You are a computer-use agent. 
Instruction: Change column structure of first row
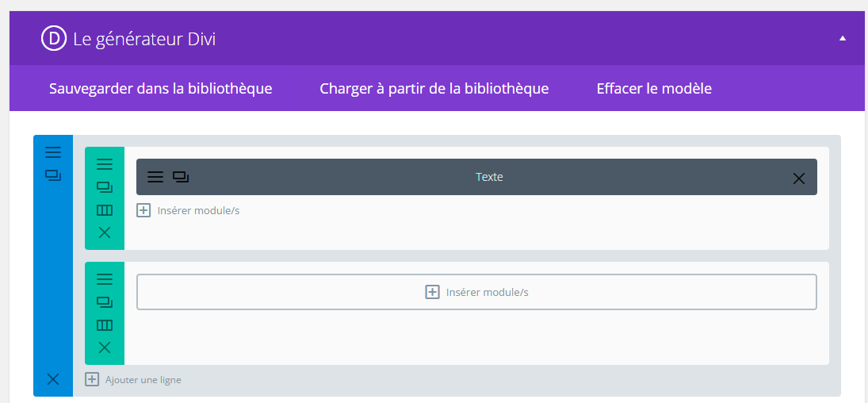point(105,210)
